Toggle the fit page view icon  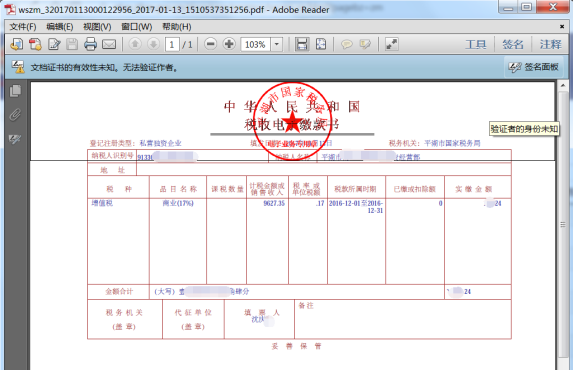[321, 44]
